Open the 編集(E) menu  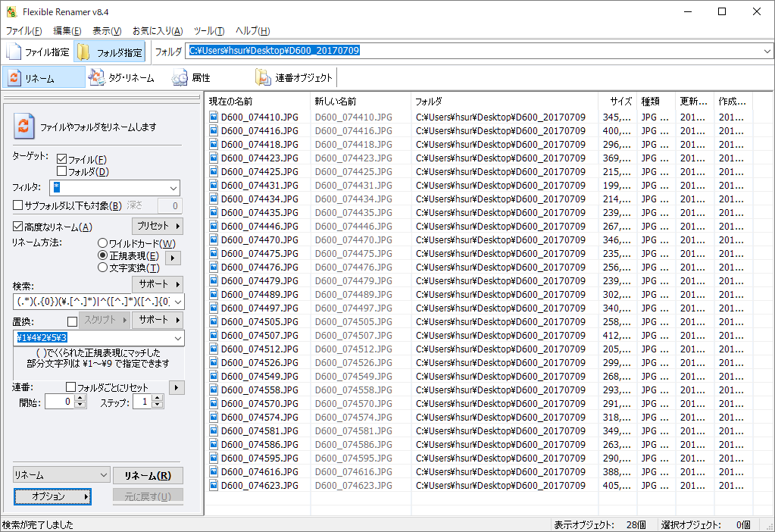pos(67,31)
